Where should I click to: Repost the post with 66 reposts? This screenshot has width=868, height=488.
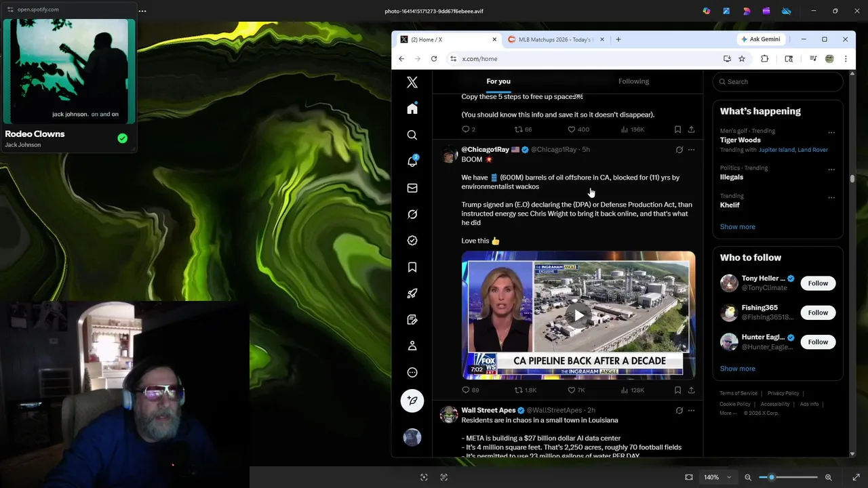click(x=519, y=129)
